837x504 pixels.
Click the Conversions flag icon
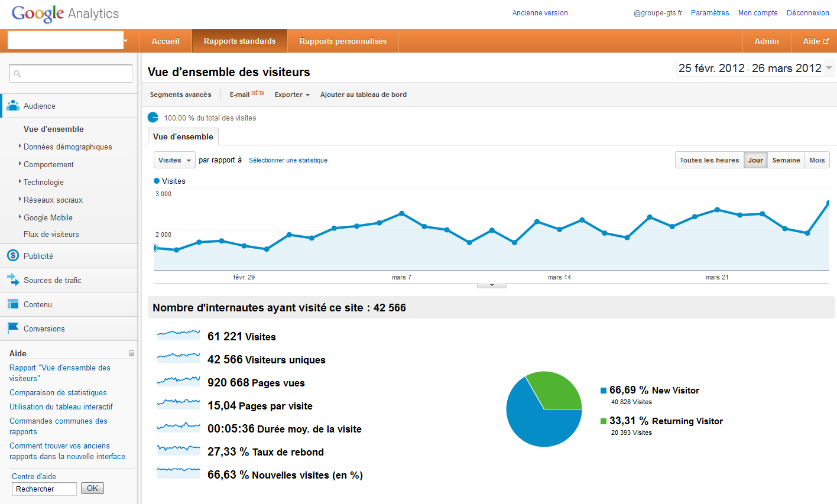[x=13, y=328]
